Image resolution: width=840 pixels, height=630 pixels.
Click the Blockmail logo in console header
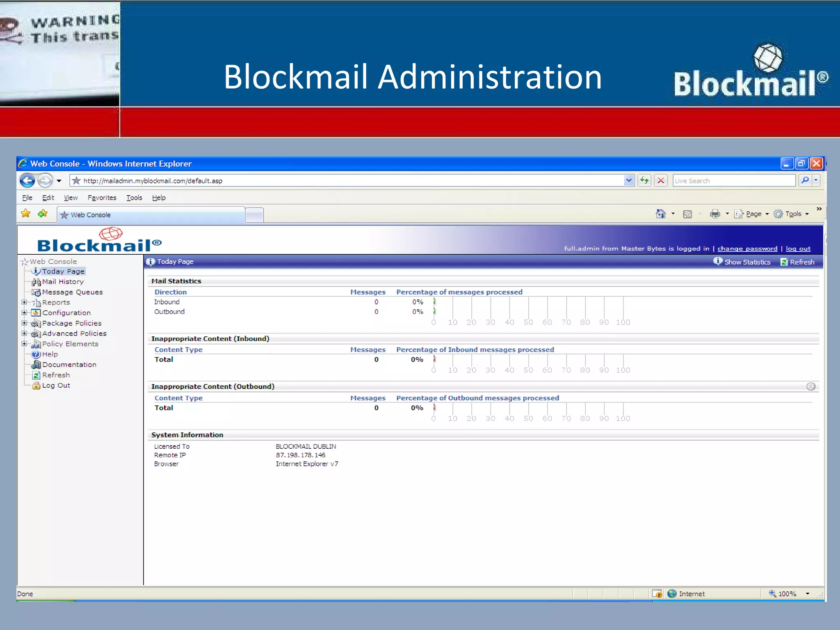[99, 240]
